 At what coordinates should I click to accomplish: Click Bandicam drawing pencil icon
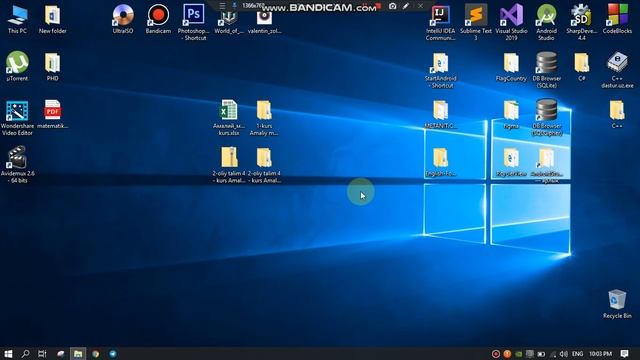(x=406, y=6)
